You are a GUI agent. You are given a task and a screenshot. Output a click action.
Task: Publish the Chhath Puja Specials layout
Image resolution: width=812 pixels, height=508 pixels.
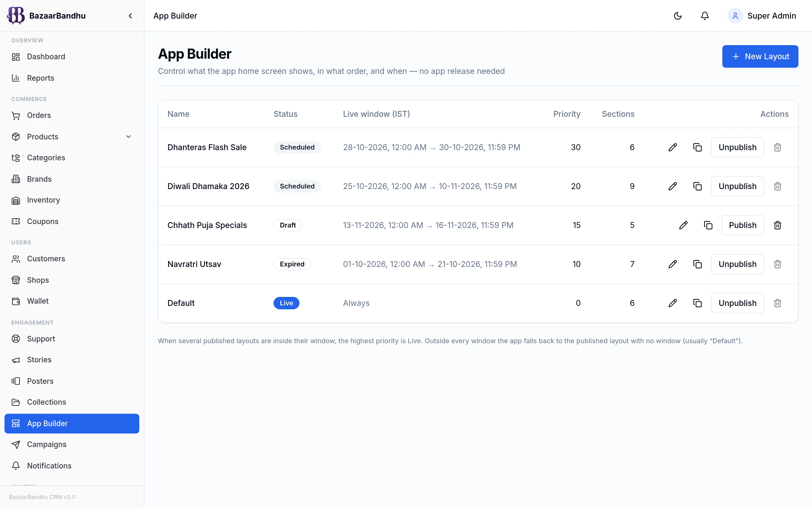click(x=743, y=225)
